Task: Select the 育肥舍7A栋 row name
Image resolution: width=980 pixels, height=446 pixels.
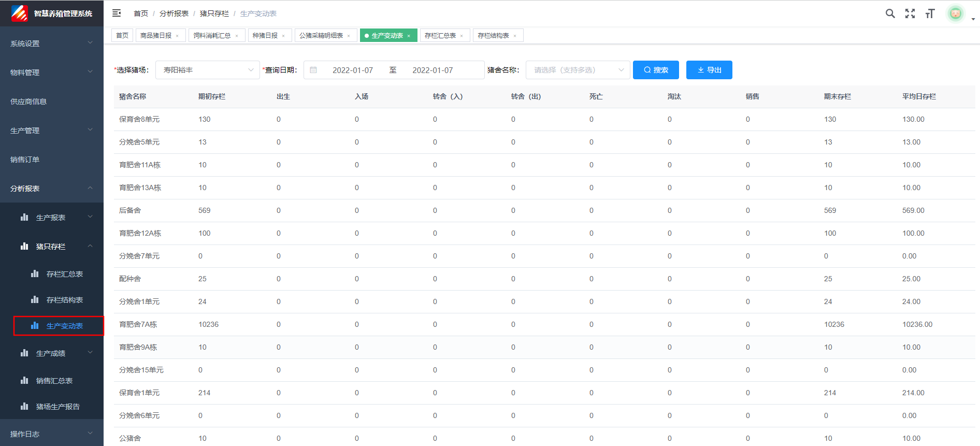Action: click(138, 324)
